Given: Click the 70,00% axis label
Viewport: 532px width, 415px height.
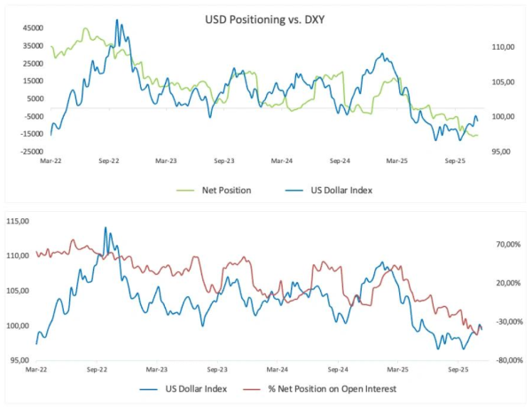Looking at the screenshot, I should 508,244.
